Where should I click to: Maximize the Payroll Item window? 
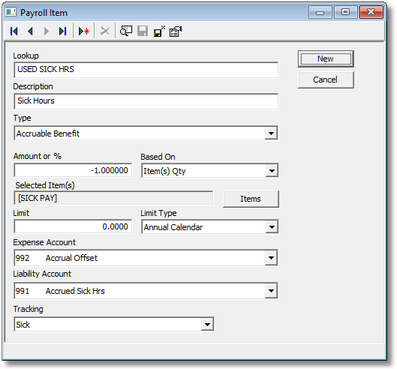[345, 12]
